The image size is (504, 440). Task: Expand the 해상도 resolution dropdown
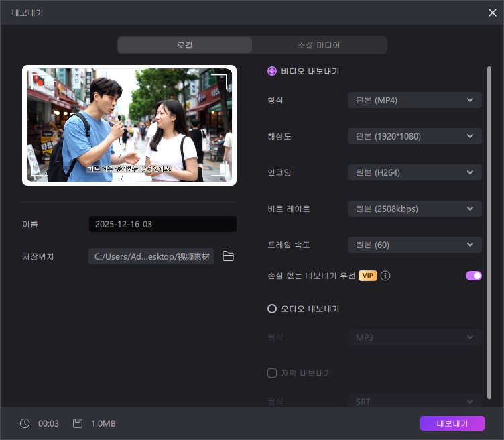pos(414,136)
